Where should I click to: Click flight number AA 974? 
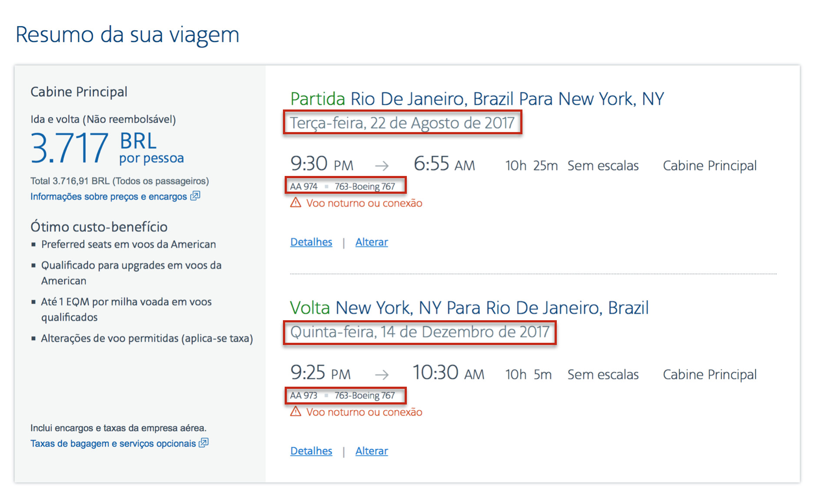pyautogui.click(x=304, y=186)
